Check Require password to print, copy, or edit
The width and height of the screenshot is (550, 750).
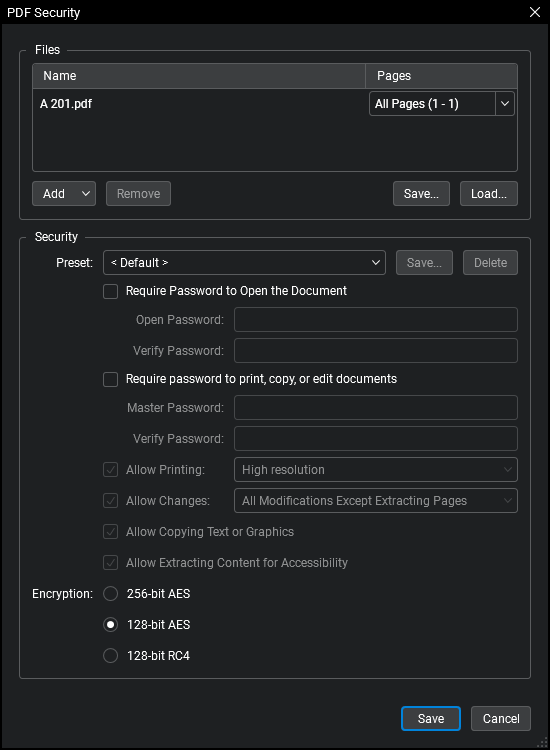110,379
